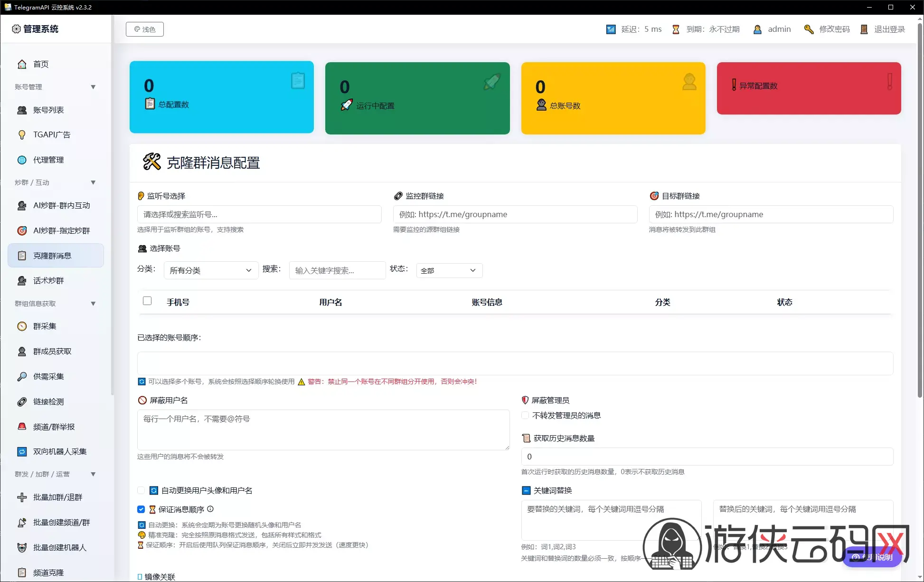Open the 状态 全部 dropdown
The height and width of the screenshot is (582, 924).
(x=449, y=270)
